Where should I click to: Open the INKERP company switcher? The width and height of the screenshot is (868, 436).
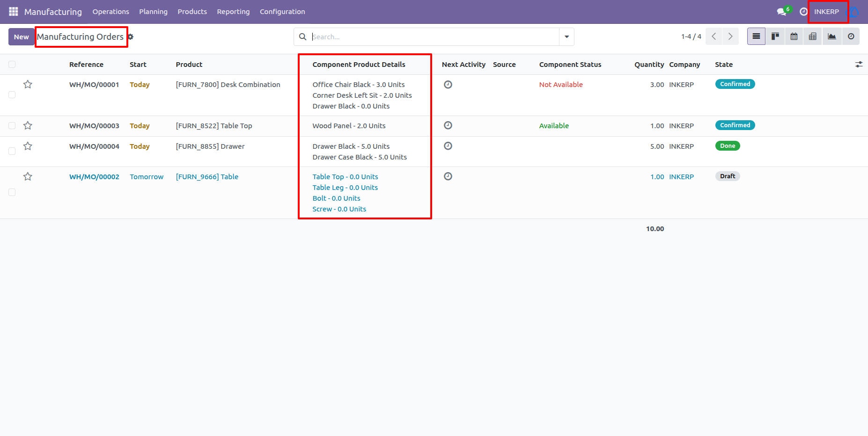(826, 12)
